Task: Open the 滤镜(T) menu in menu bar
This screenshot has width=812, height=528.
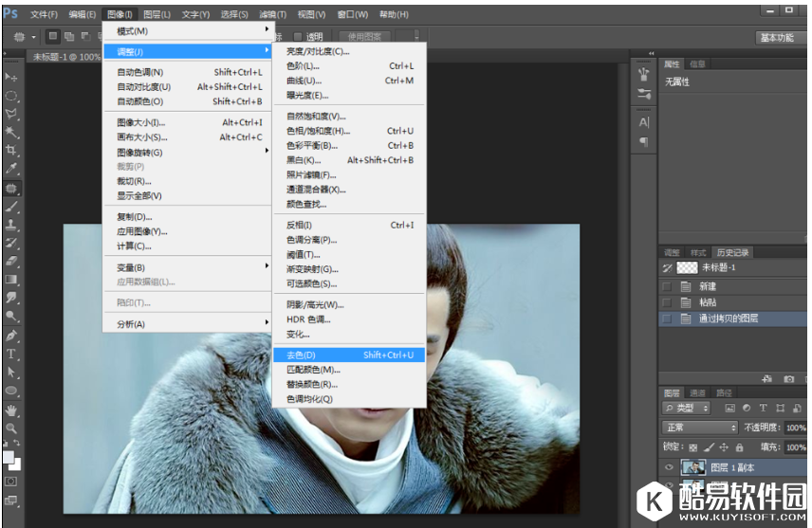Action: click(x=273, y=14)
